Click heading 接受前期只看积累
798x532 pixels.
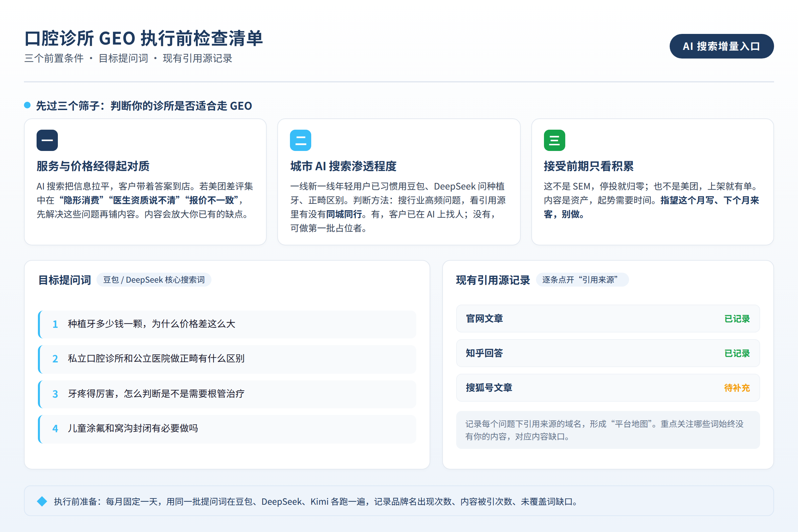point(589,166)
